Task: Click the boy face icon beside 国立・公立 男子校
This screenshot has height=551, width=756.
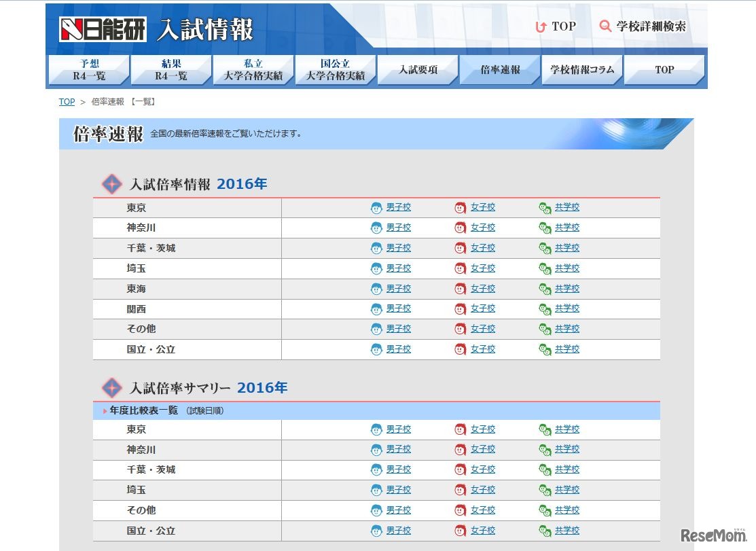Action: click(376, 349)
